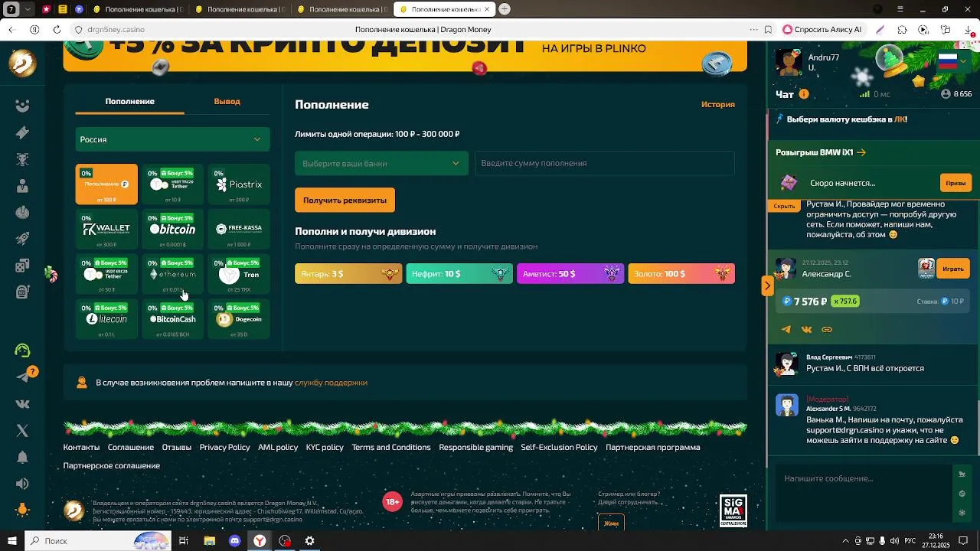Share win via Telegram icon in chat
This screenshot has height=551, width=980.
[x=786, y=330]
